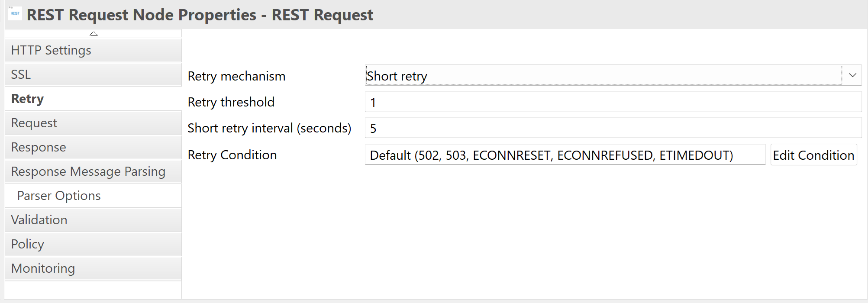Focus the Retry threshold input field

pos(613,102)
